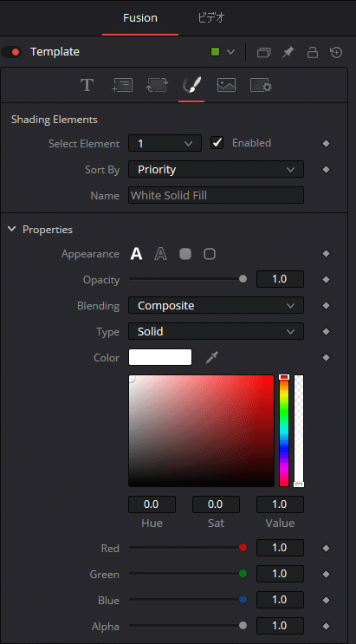
Task: Click the Name field White Solid Fill
Action: 216,196
